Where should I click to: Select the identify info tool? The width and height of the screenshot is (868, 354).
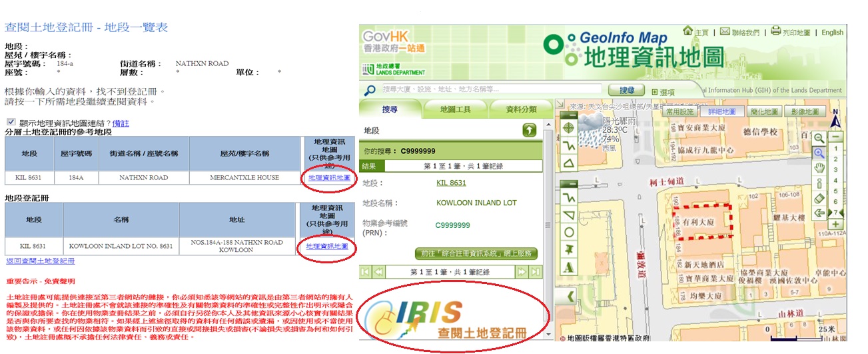pos(819,183)
